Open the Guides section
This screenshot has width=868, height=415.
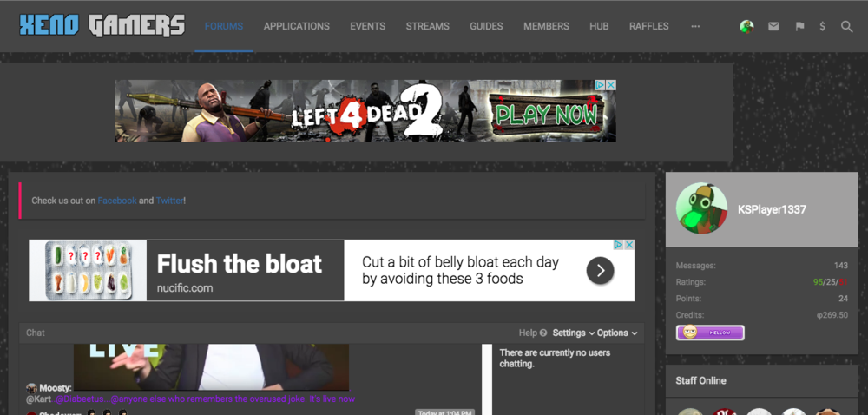point(486,26)
